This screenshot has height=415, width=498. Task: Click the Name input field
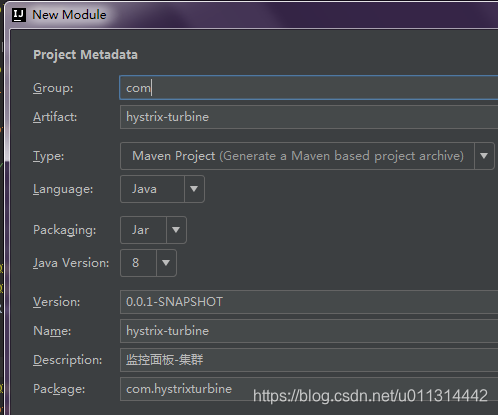(x=309, y=331)
